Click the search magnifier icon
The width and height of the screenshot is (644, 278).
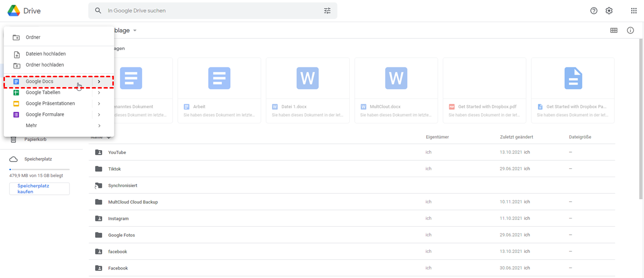pos(98,10)
